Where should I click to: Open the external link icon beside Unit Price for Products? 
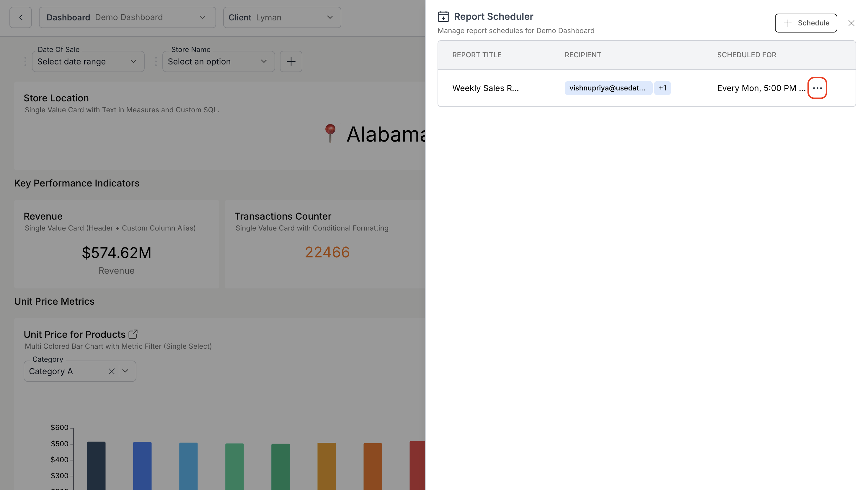point(133,334)
